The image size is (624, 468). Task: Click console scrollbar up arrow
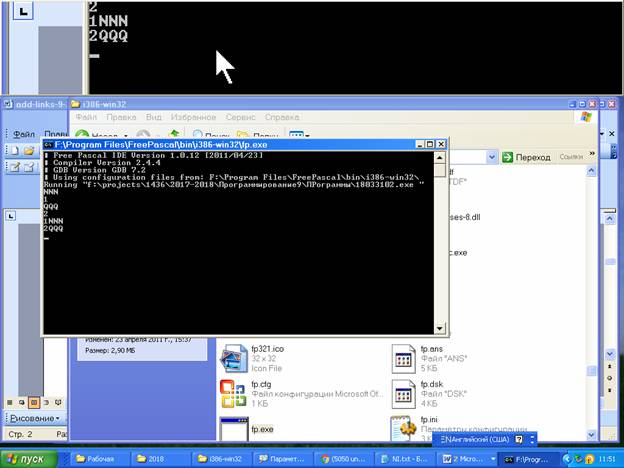point(439,158)
